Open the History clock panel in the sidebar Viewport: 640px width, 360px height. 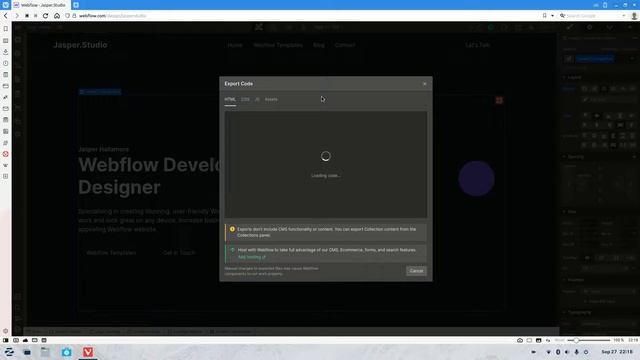click(x=6, y=63)
